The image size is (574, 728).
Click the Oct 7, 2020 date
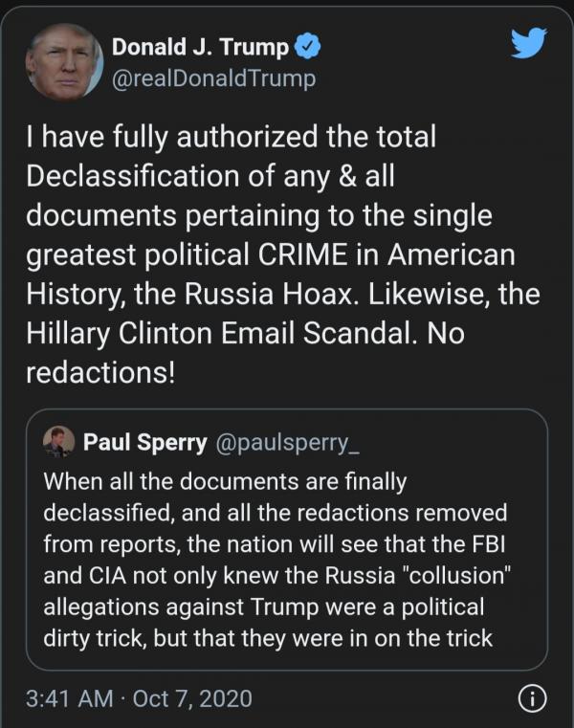coord(192,699)
